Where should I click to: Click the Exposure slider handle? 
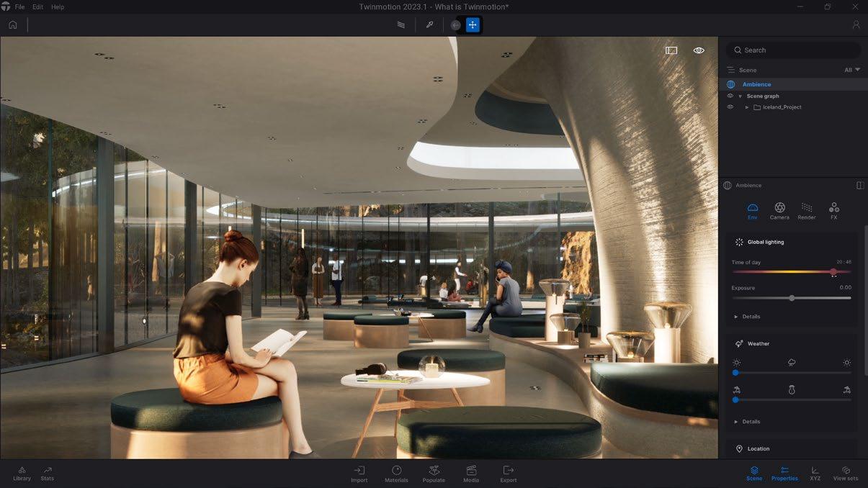(x=792, y=298)
